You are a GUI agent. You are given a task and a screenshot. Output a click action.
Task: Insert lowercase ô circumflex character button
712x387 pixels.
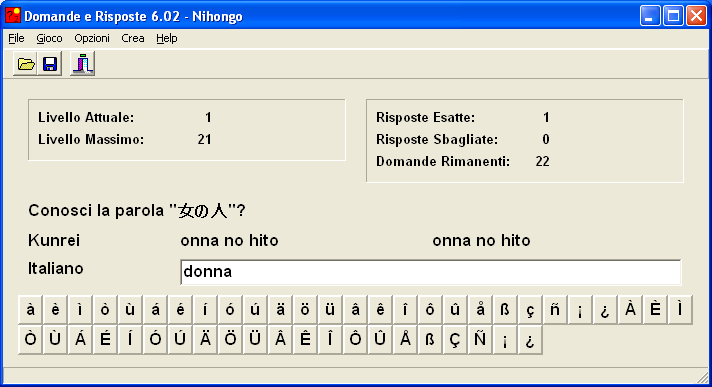coord(430,310)
